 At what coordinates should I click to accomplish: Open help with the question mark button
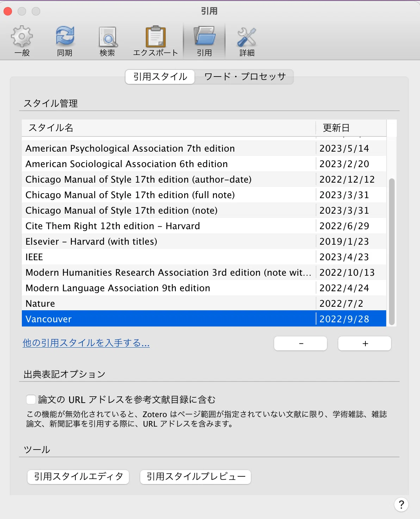point(401,504)
